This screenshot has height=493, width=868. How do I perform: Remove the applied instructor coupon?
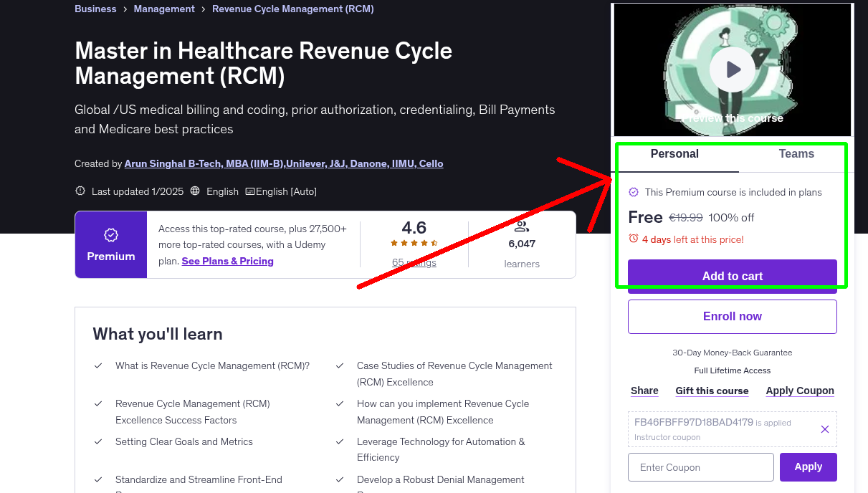[x=824, y=429]
